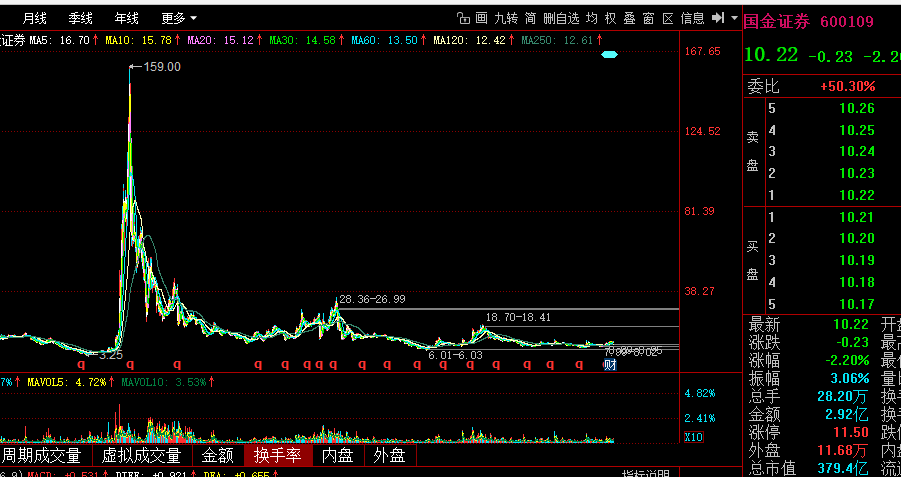The width and height of the screenshot is (901, 477).
Task: Select the 内盘 tab
Action: pos(338,456)
